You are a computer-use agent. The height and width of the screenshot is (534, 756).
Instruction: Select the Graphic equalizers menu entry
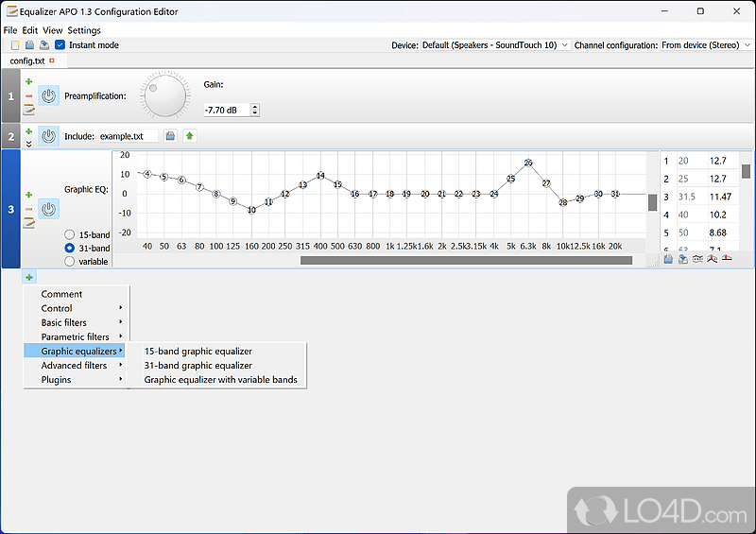(x=75, y=351)
